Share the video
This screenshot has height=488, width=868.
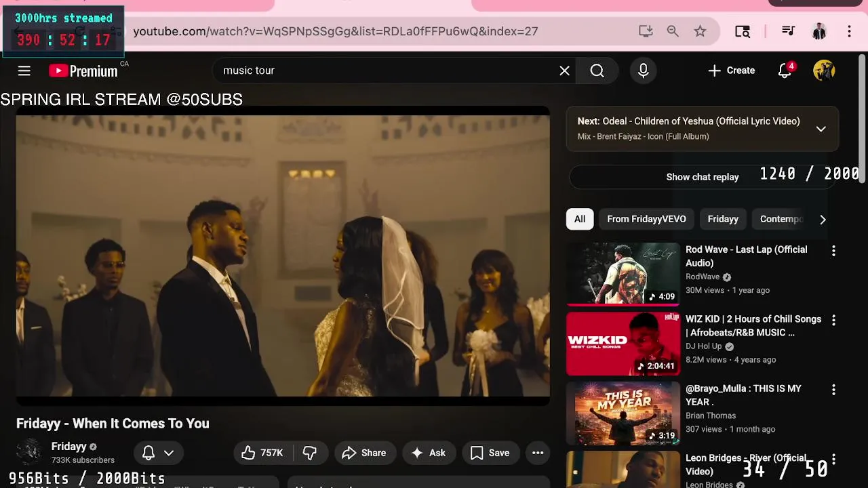tap(365, 453)
